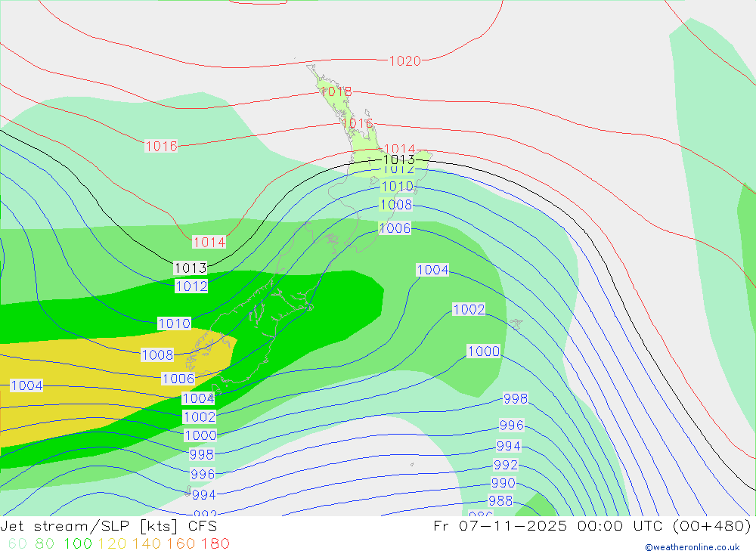
Task: Select the 1016 label west of New Zealand
Action: click(161, 146)
